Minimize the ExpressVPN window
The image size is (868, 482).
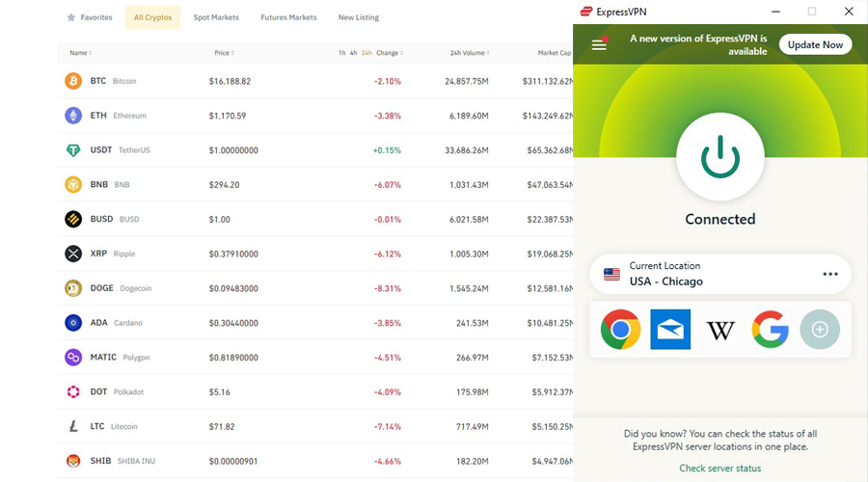point(775,12)
